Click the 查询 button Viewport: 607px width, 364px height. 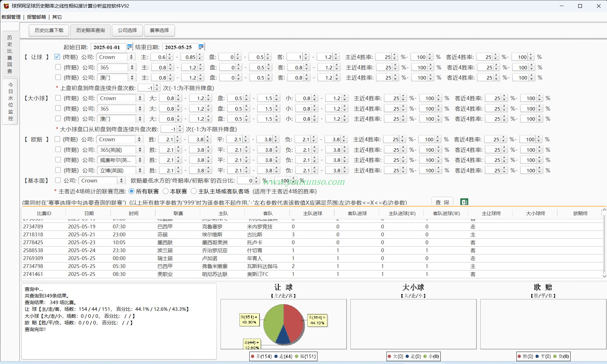[x=442, y=202]
